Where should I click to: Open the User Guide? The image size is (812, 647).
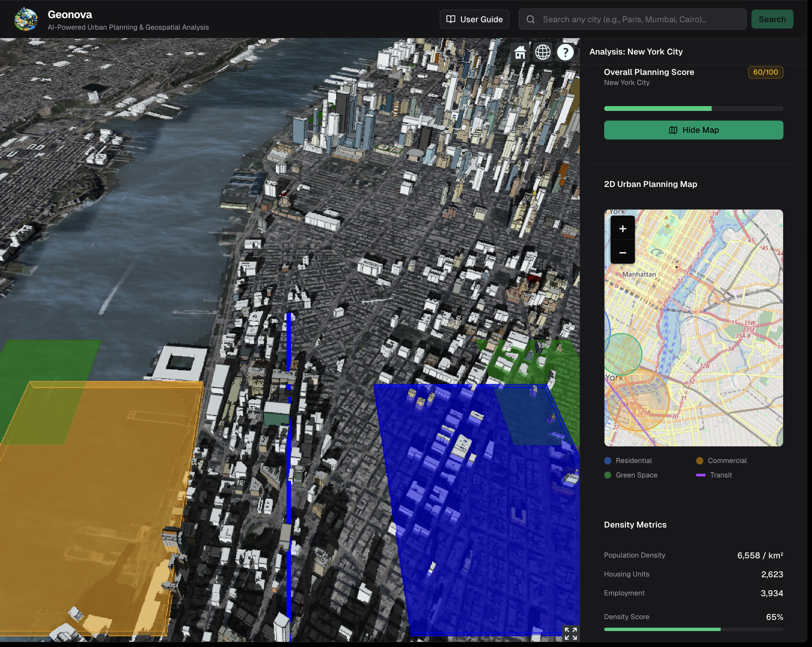pos(474,19)
